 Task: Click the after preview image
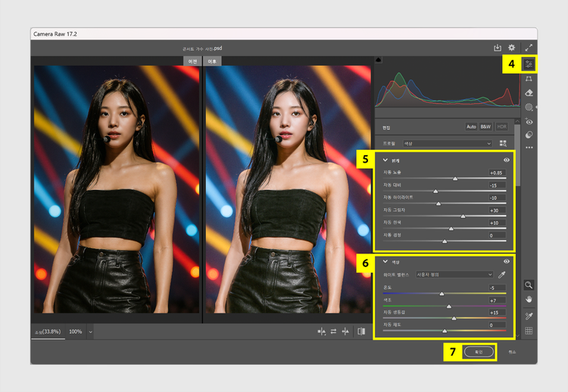click(x=288, y=189)
